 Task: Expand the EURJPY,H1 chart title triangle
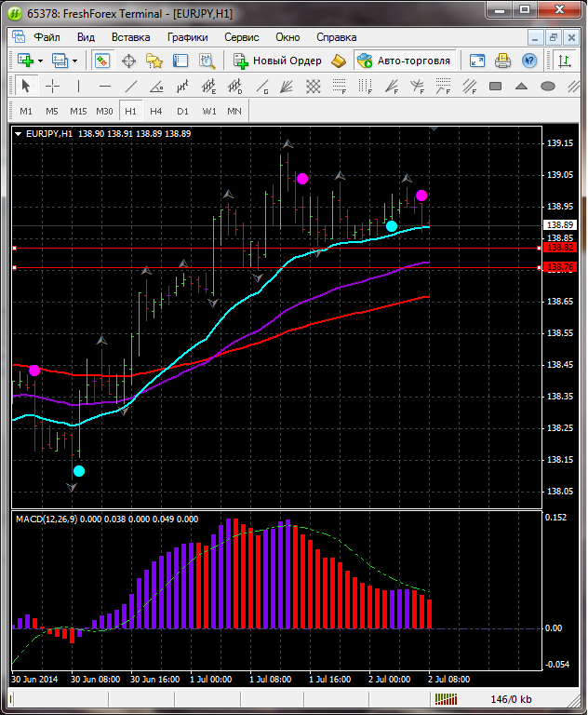pyautogui.click(x=19, y=134)
